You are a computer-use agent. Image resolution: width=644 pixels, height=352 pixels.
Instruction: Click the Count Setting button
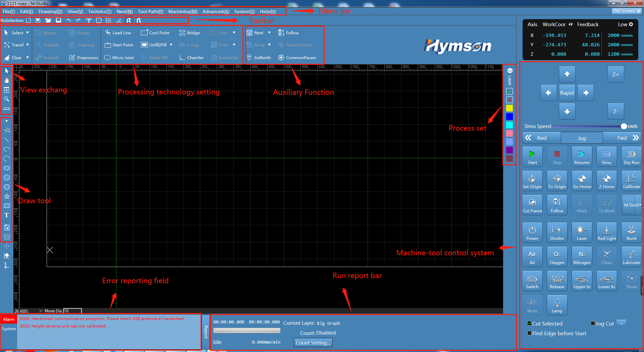[x=313, y=343]
